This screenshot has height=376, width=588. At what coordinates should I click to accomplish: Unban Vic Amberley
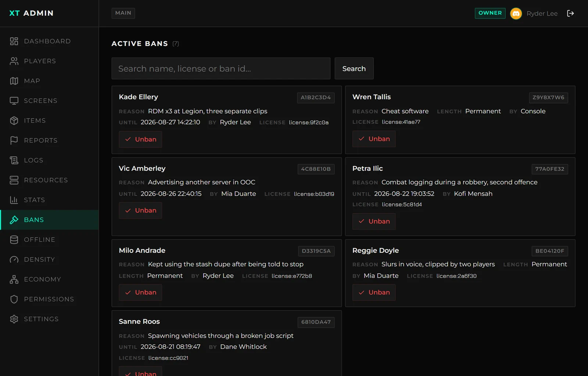point(140,210)
